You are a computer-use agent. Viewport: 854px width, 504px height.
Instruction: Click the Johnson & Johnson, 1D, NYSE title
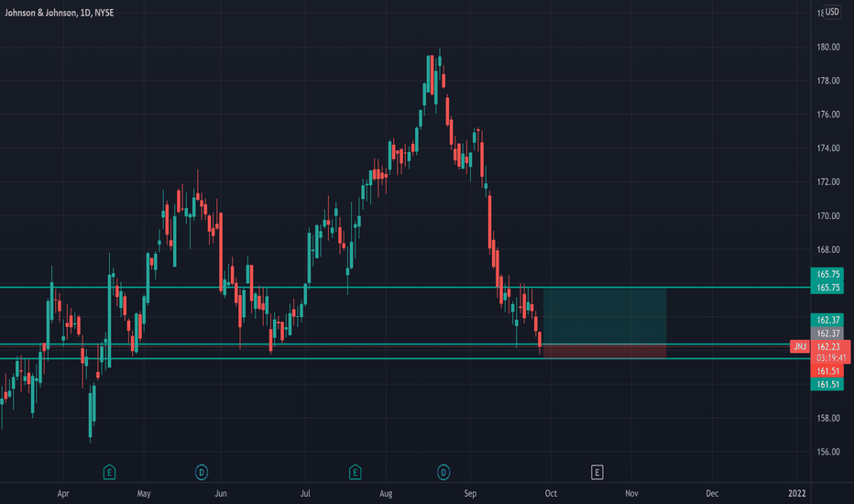click(60, 13)
